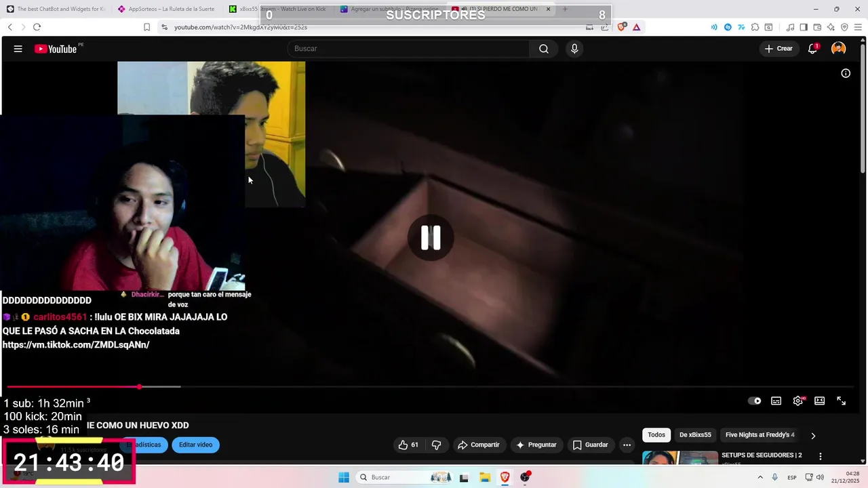Image resolution: width=868 pixels, height=488 pixels.
Task: Toggle subtitles on the video
Action: (x=776, y=401)
